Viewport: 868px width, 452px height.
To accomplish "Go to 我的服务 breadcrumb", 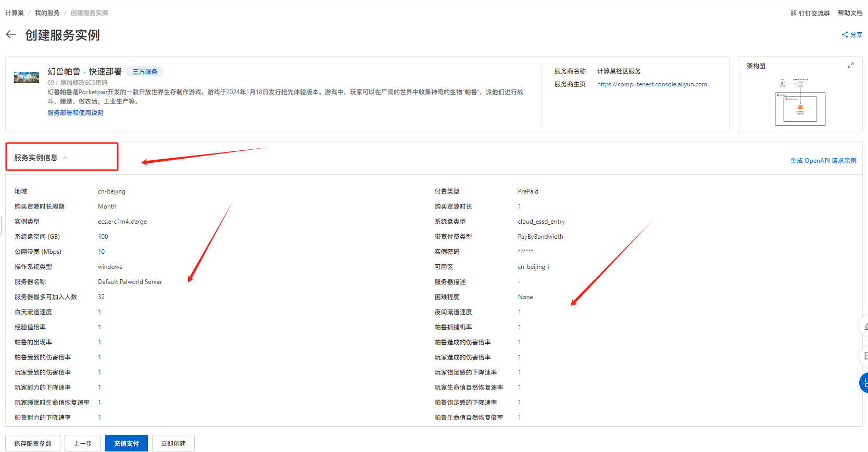I will [x=47, y=13].
